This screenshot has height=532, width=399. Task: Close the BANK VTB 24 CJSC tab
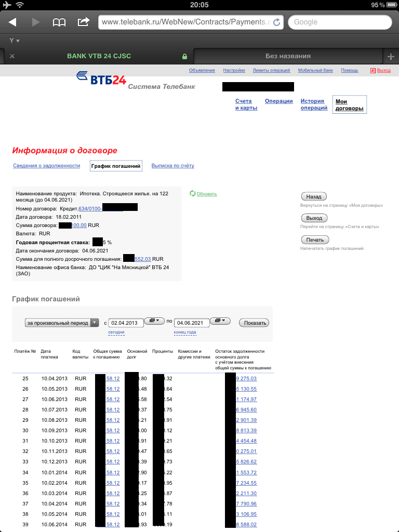tap(12, 56)
